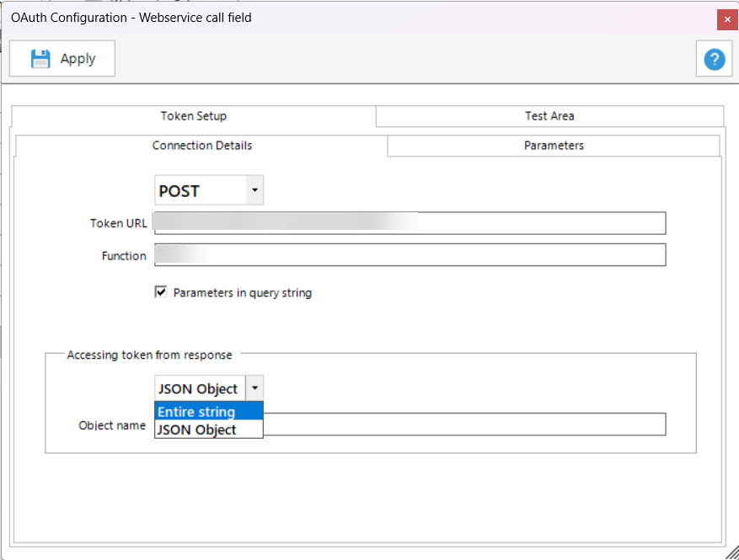Image resolution: width=739 pixels, height=560 pixels.
Task: Select the Token Setup tab
Action: coord(194,116)
